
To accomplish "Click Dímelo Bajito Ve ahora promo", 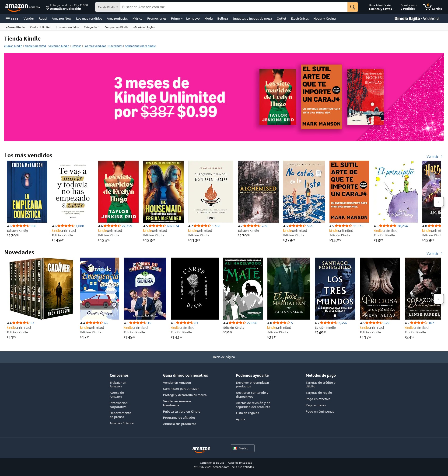I will (x=417, y=19).
